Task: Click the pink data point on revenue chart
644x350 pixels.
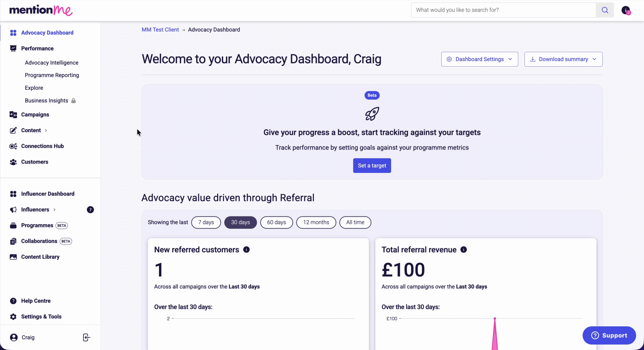Action: click(495, 318)
